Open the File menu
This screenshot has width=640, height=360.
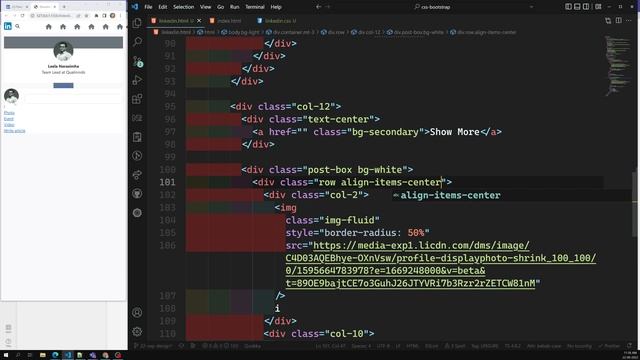tap(148, 7)
